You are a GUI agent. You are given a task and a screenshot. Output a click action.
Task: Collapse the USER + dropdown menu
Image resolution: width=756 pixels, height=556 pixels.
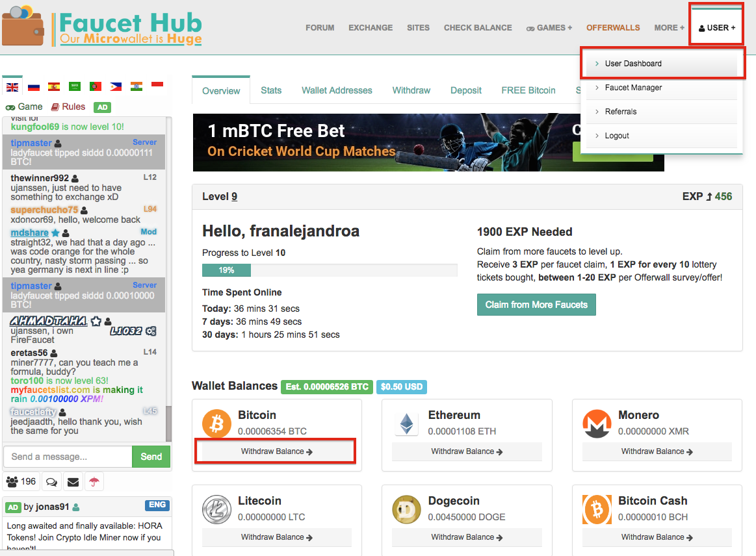pyautogui.click(x=717, y=28)
